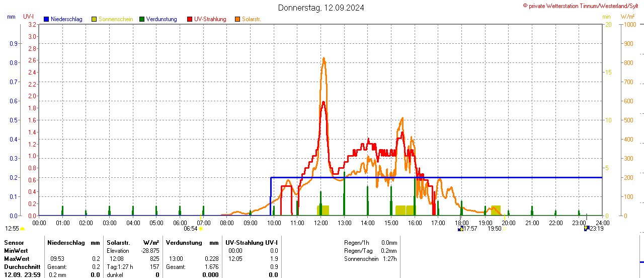Click the Donnerstag, 12.09.2024 chart title
Image resolution: width=644 pixels, height=278 pixels.
pos(321,8)
